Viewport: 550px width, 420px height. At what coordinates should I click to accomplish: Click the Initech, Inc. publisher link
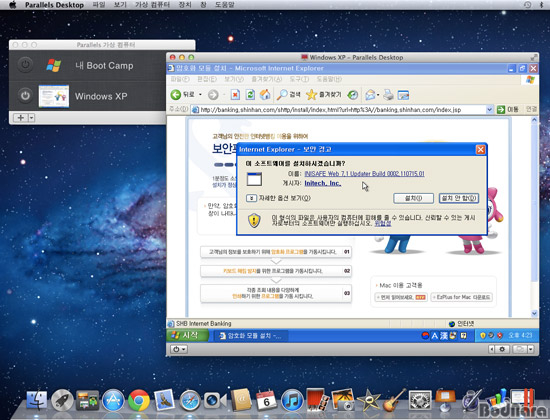[323, 183]
